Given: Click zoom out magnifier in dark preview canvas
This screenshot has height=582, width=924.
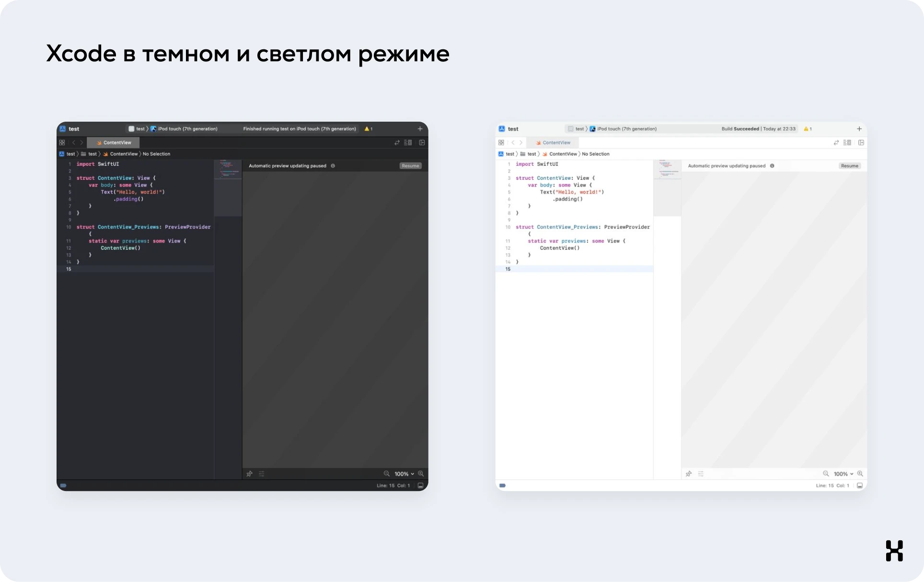Looking at the screenshot, I should click(386, 474).
